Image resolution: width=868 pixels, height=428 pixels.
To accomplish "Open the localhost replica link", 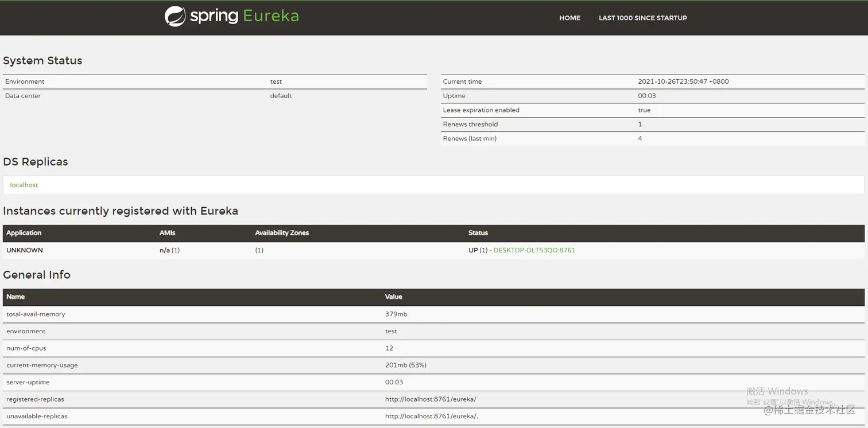I will pyautogui.click(x=24, y=185).
